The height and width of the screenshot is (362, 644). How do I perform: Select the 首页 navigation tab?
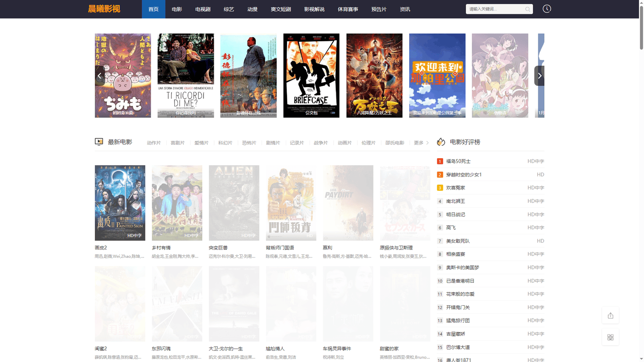point(153,9)
